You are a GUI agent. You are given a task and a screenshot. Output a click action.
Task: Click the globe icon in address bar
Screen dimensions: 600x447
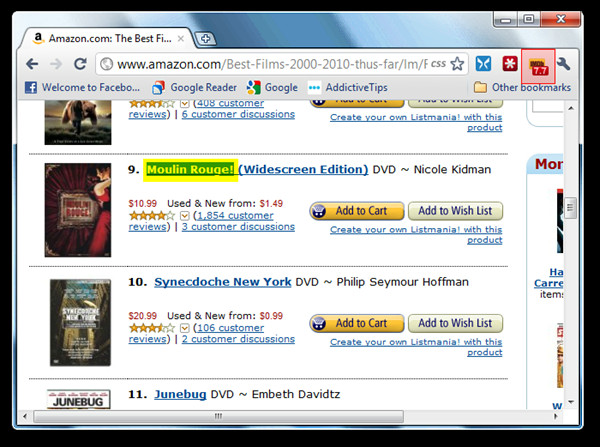(107, 64)
